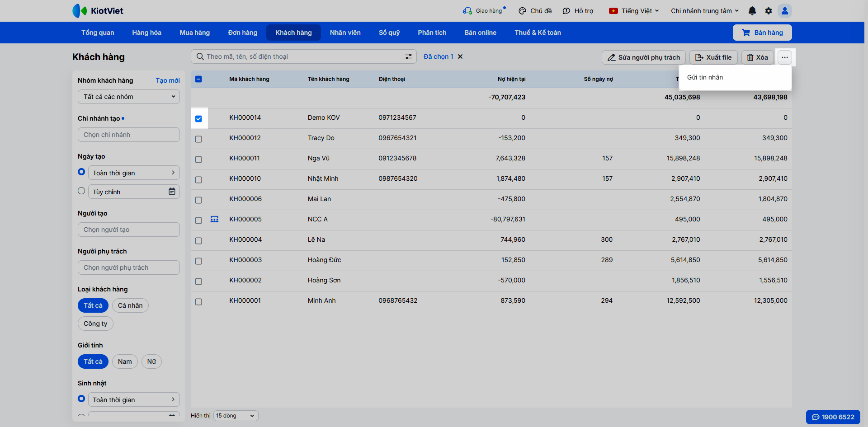The width and height of the screenshot is (868, 427).
Task: Open the notifications bell icon
Action: [752, 11]
